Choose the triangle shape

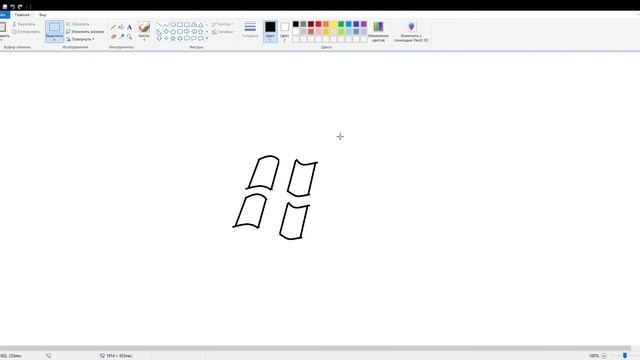[201, 24]
